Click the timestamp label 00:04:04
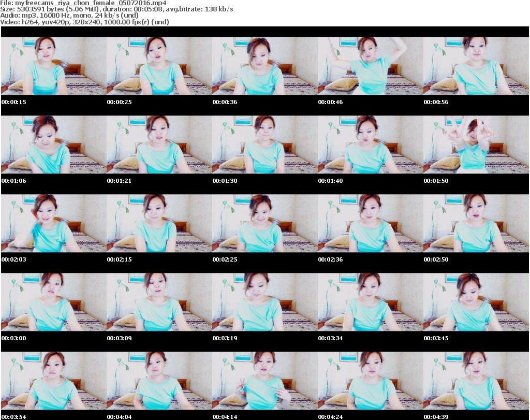The height and width of the screenshot is (420, 530). 120,417
